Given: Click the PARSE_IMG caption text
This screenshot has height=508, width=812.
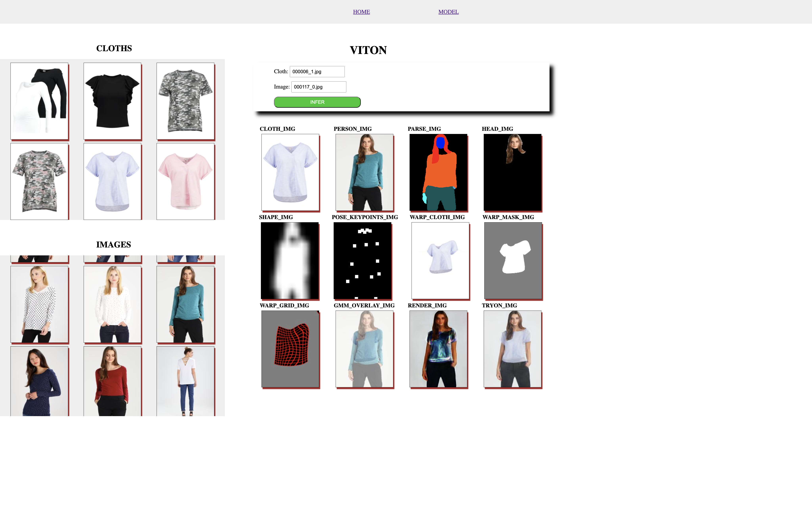Looking at the screenshot, I should (424, 129).
